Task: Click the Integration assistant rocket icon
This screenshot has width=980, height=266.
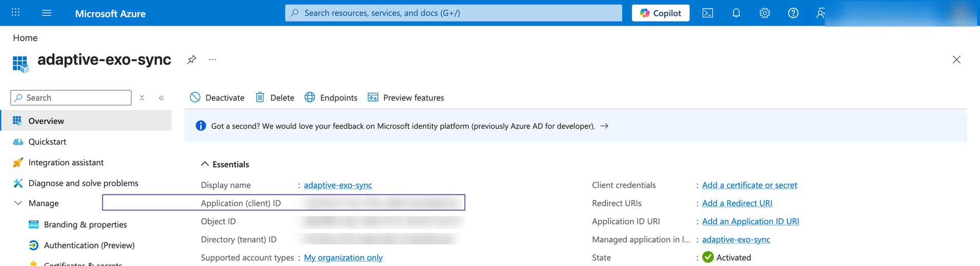Action: point(18,162)
